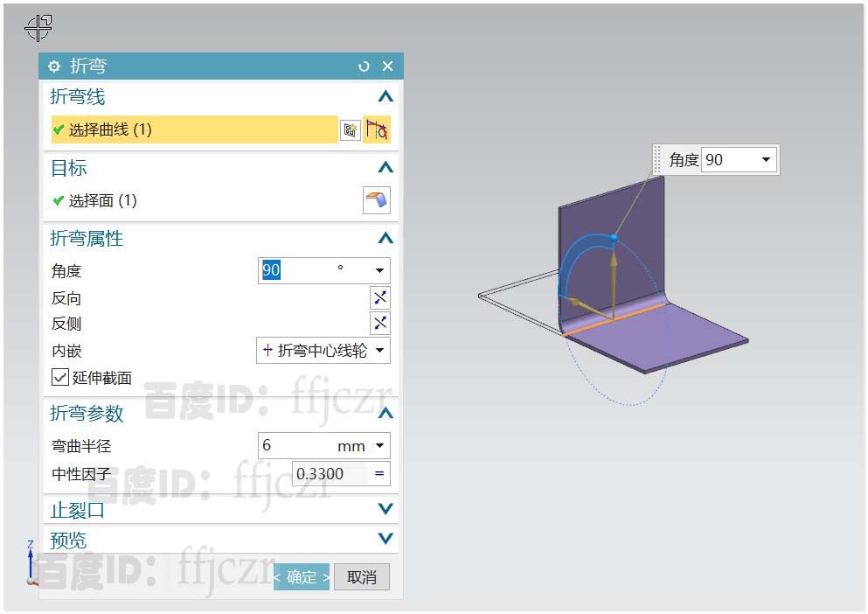Click the 弯曲半径 value field 6
This screenshot has height=614, width=868.
pos(323,445)
